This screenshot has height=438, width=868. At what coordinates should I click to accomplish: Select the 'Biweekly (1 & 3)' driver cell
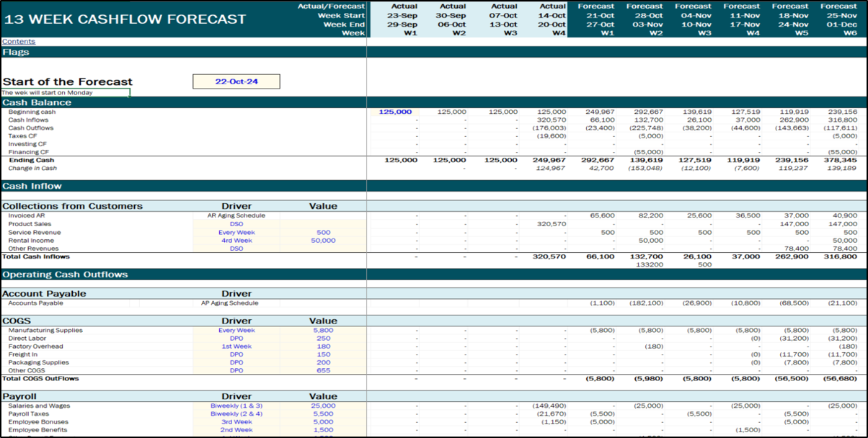236,406
